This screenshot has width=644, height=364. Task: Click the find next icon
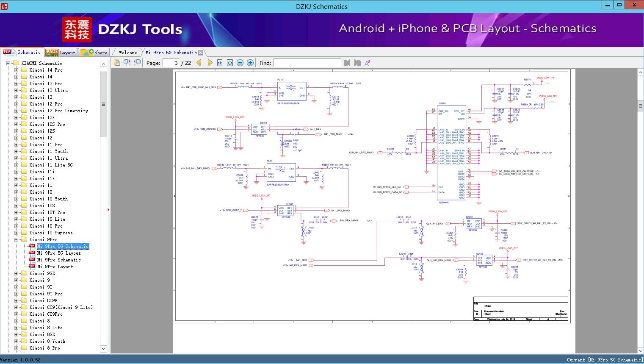point(357,63)
